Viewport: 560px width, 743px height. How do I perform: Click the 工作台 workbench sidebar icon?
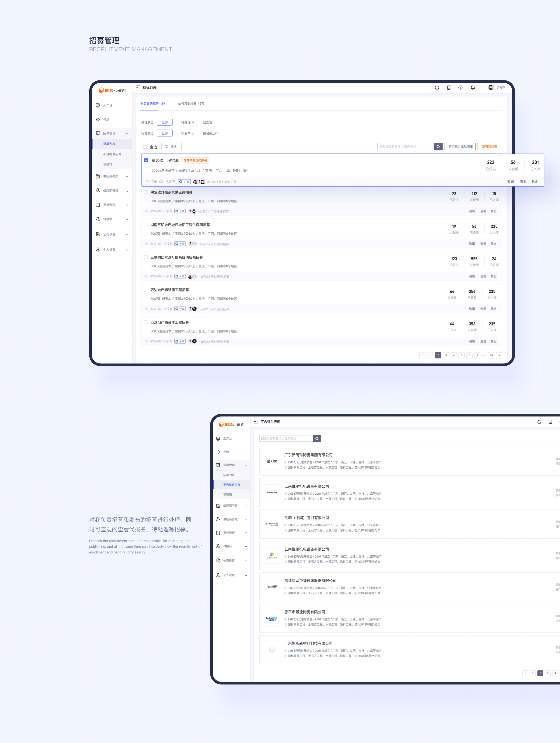(98, 105)
